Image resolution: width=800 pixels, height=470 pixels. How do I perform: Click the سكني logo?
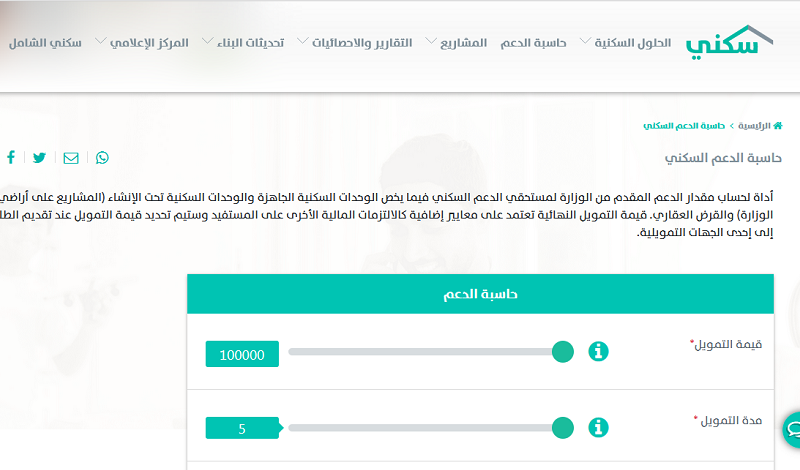coord(729,43)
